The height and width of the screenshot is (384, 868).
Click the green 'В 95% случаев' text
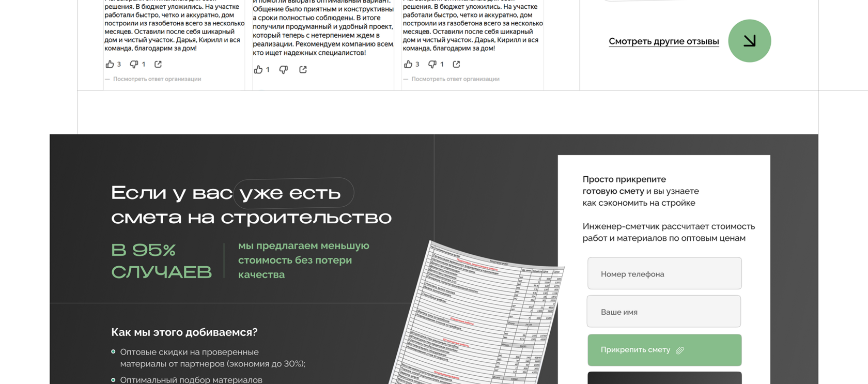pyautogui.click(x=161, y=260)
